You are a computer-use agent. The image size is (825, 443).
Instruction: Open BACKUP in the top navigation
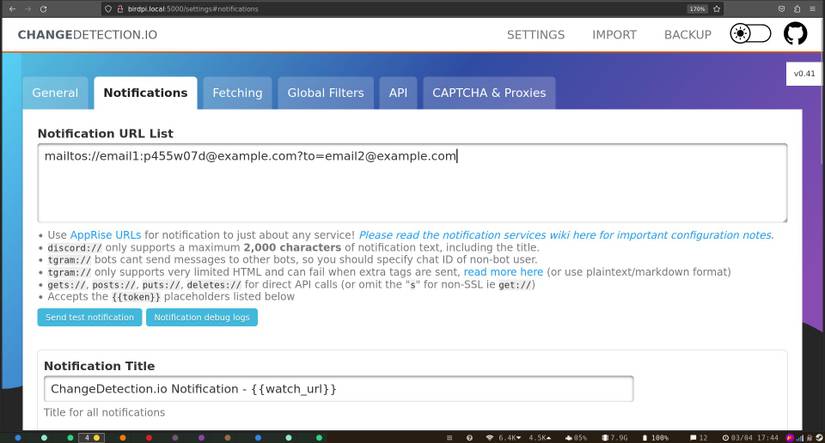pyautogui.click(x=688, y=35)
